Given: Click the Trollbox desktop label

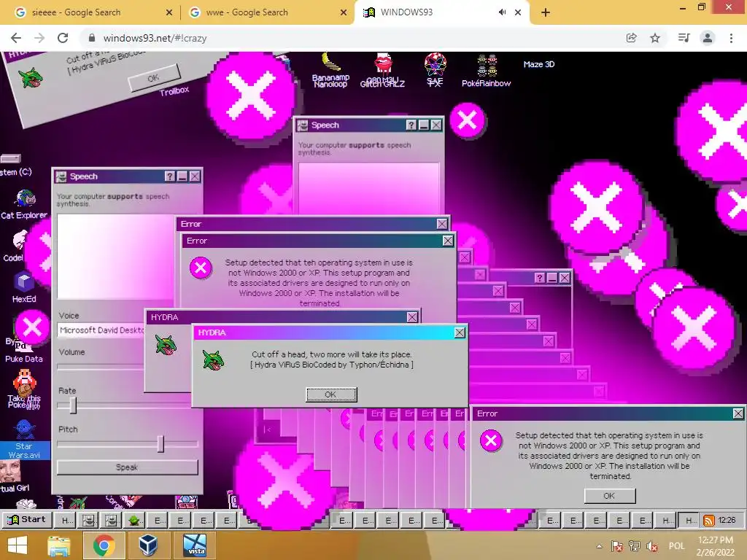Looking at the screenshot, I should click(x=174, y=90).
